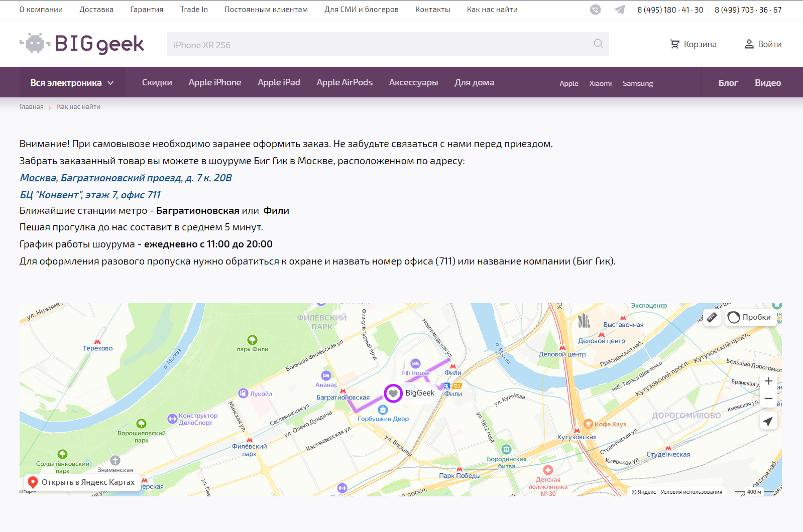Click the Парк Победы metro label
Image resolution: width=803 pixels, height=532 pixels.
(x=460, y=475)
